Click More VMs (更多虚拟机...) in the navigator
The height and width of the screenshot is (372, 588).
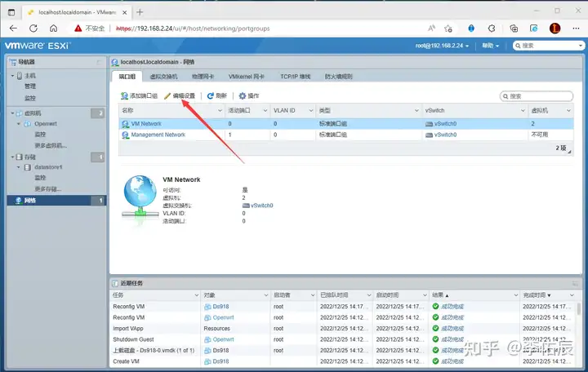[51, 146]
